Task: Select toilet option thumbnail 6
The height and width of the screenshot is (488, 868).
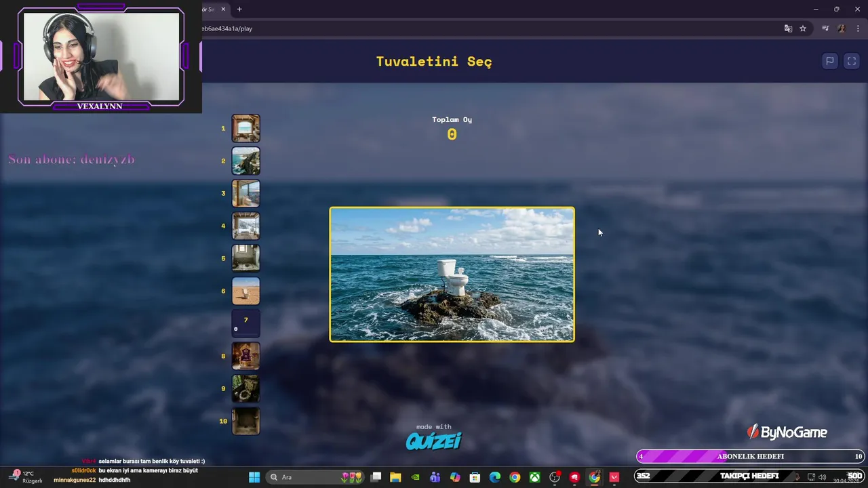Action: click(245, 291)
